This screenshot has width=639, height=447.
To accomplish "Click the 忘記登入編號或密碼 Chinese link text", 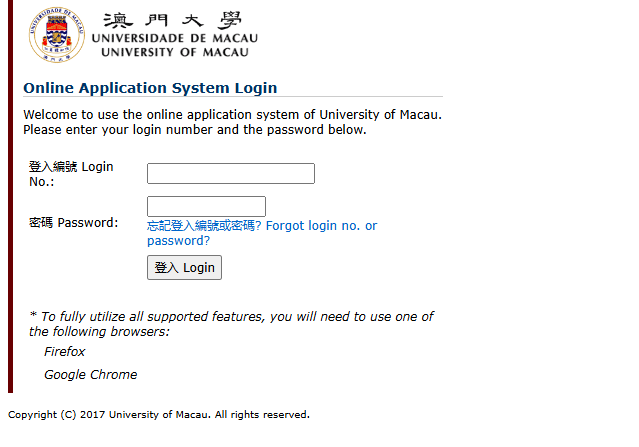I will (204, 226).
